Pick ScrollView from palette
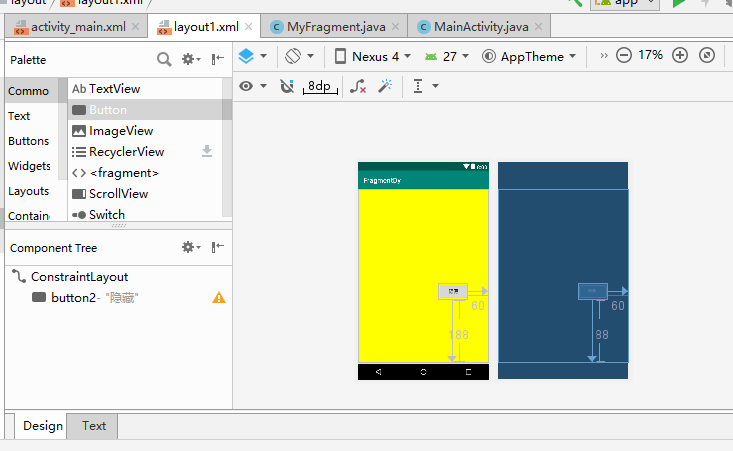The height and width of the screenshot is (451, 733). (145, 194)
